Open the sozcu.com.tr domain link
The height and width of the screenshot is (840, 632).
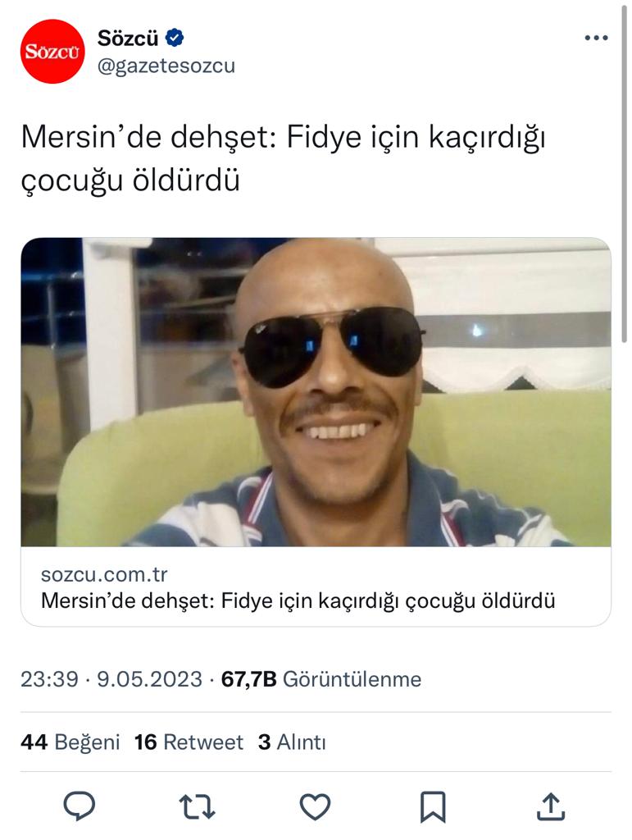(x=104, y=574)
